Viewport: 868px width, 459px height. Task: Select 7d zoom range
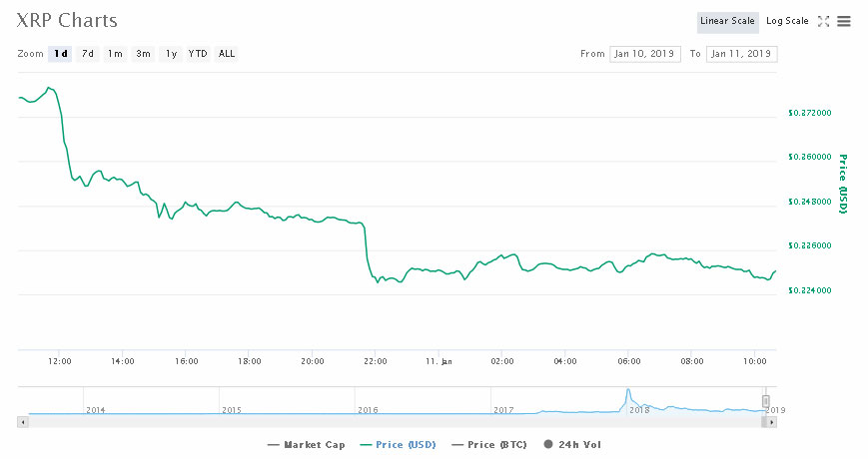(88, 54)
